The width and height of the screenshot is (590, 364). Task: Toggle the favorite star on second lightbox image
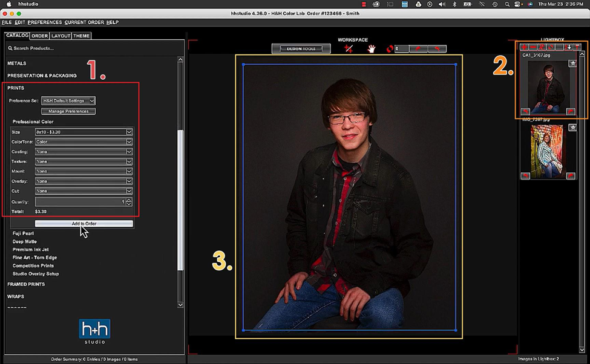572,128
